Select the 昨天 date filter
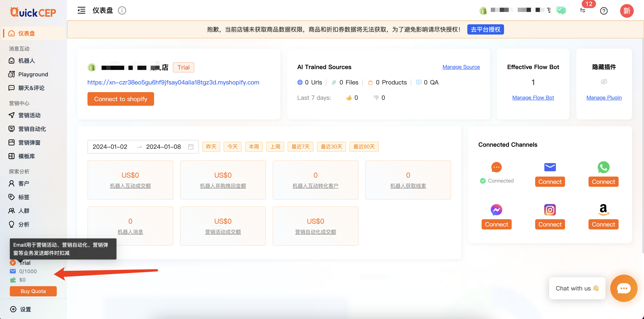 (x=211, y=147)
